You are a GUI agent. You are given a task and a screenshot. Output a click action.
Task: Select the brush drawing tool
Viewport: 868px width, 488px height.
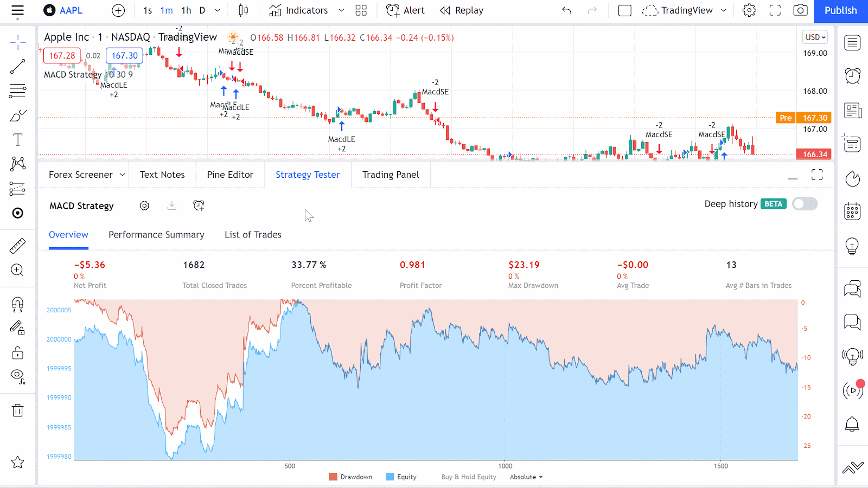(17, 115)
